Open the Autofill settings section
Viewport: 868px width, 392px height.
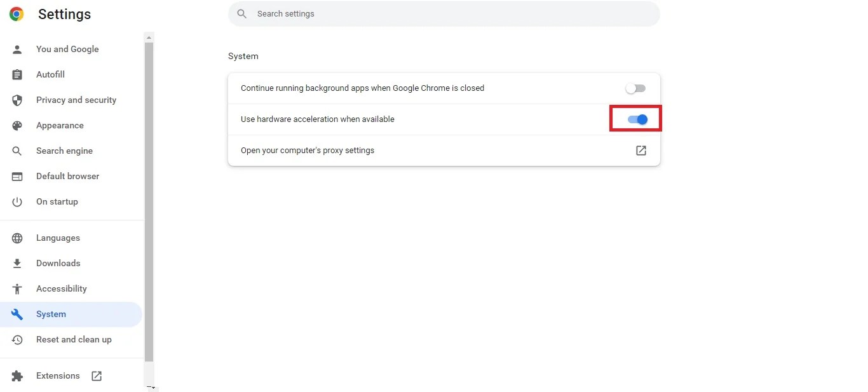[x=50, y=74]
